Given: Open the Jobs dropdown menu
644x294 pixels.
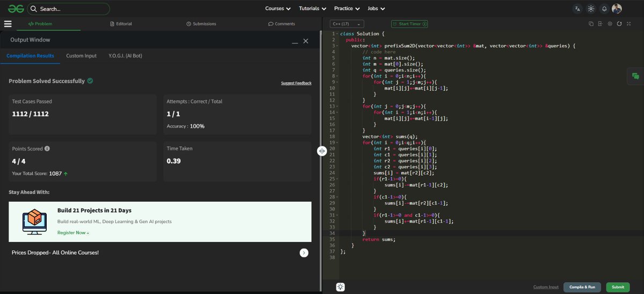Looking at the screenshot, I should point(376,9).
